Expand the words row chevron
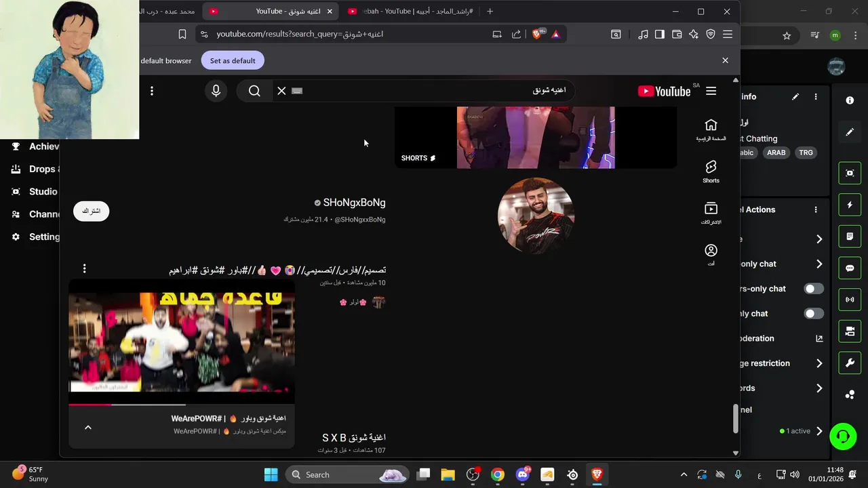The image size is (868, 488). tap(819, 388)
